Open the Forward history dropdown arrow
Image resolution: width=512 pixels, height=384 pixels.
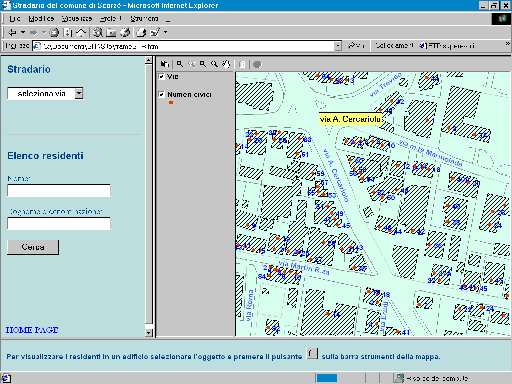point(44,32)
